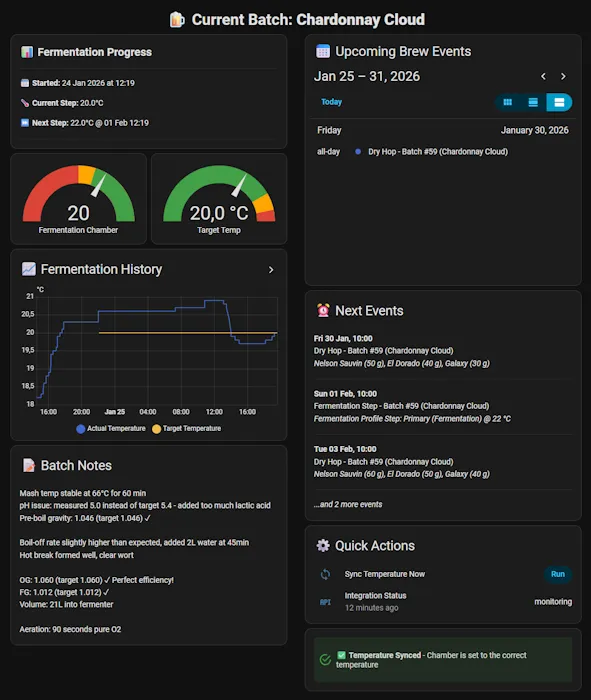This screenshot has height=700, width=591.
Task: Select the active agenda day view button
Action: tap(559, 102)
